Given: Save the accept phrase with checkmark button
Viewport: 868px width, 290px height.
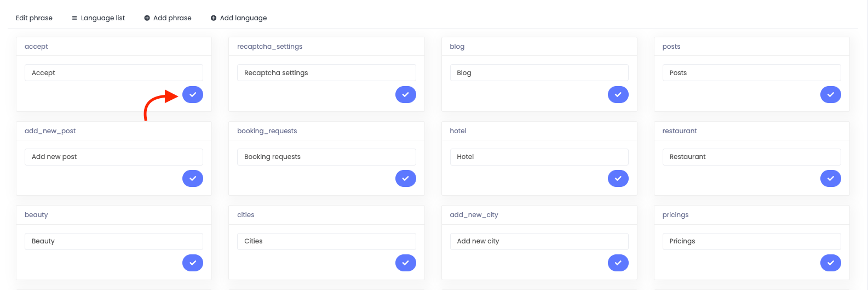Looking at the screenshot, I should (193, 95).
